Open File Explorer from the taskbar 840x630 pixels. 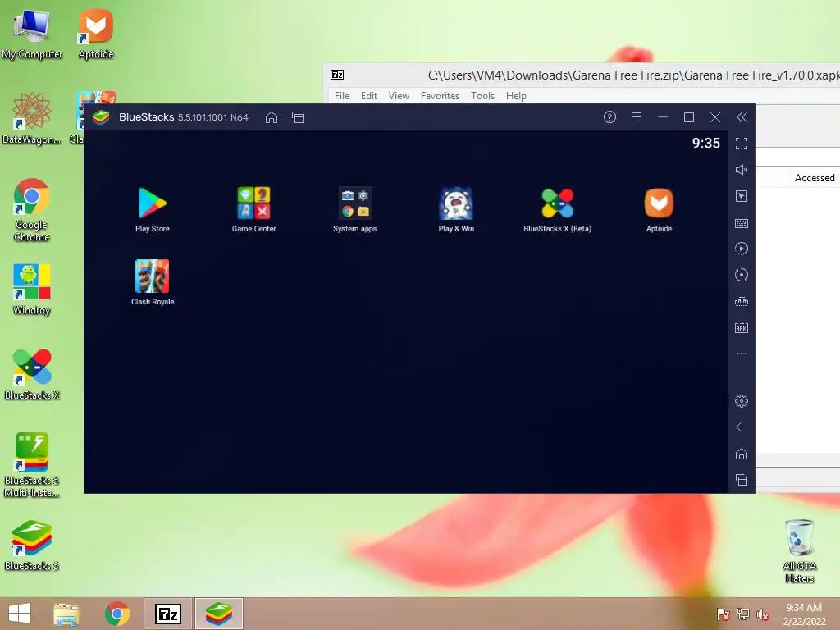click(66, 614)
